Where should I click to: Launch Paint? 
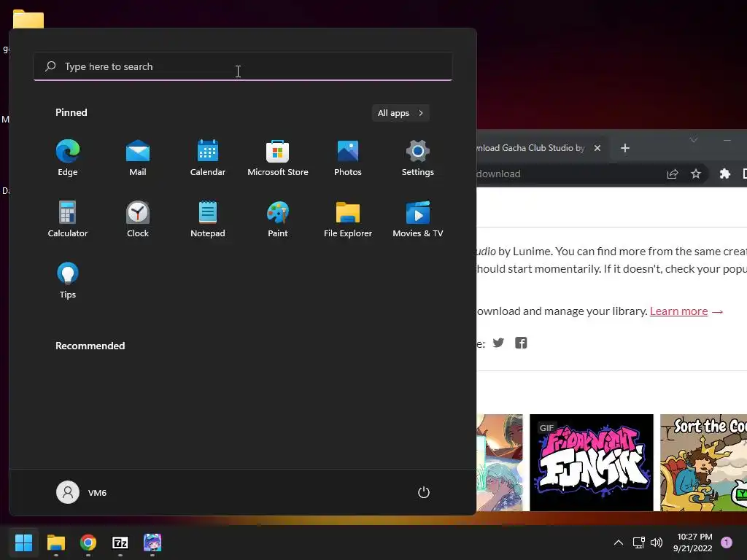[x=278, y=219]
